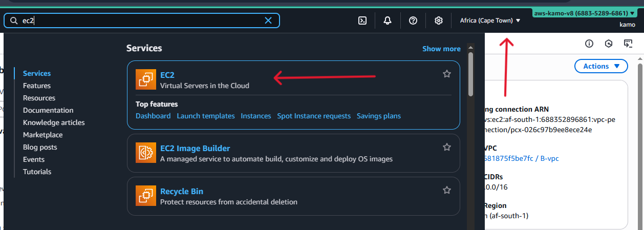Image resolution: width=644 pixels, height=230 pixels.
Task: Click Show more services
Action: point(441,49)
